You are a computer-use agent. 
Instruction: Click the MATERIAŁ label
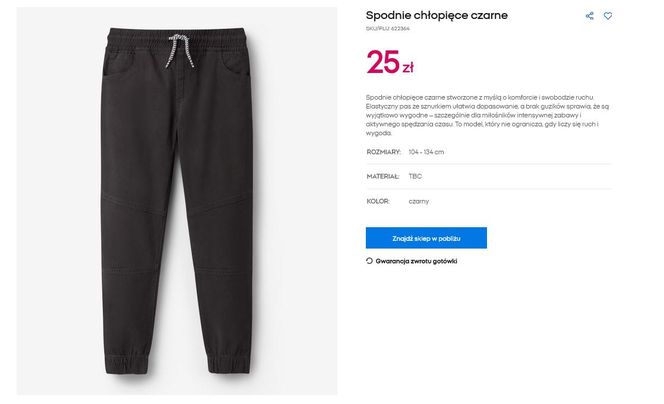point(383,176)
